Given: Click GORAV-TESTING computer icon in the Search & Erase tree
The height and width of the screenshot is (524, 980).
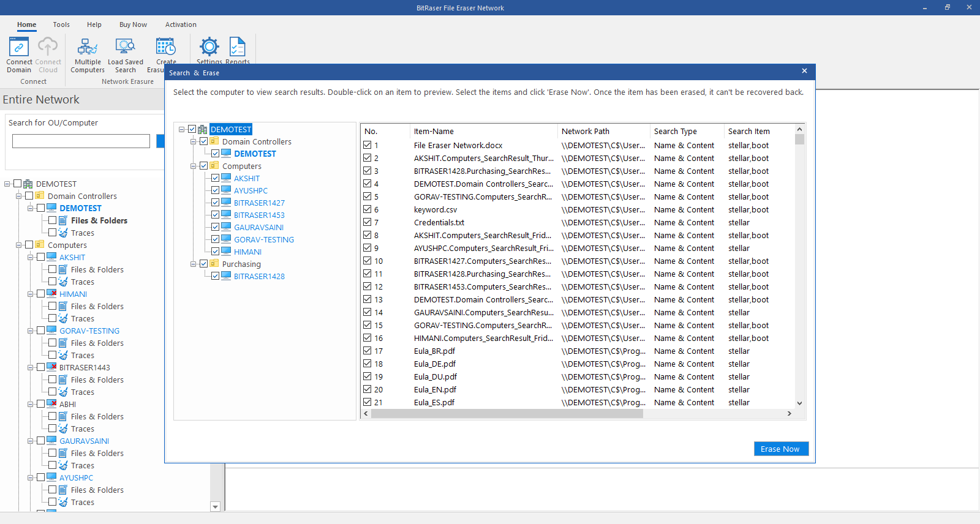Looking at the screenshot, I should pyautogui.click(x=226, y=239).
